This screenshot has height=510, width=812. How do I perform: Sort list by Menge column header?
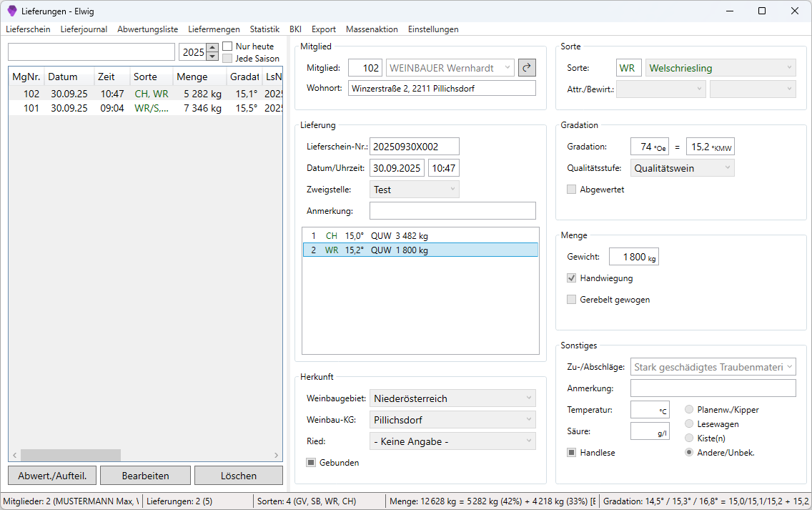tap(199, 77)
